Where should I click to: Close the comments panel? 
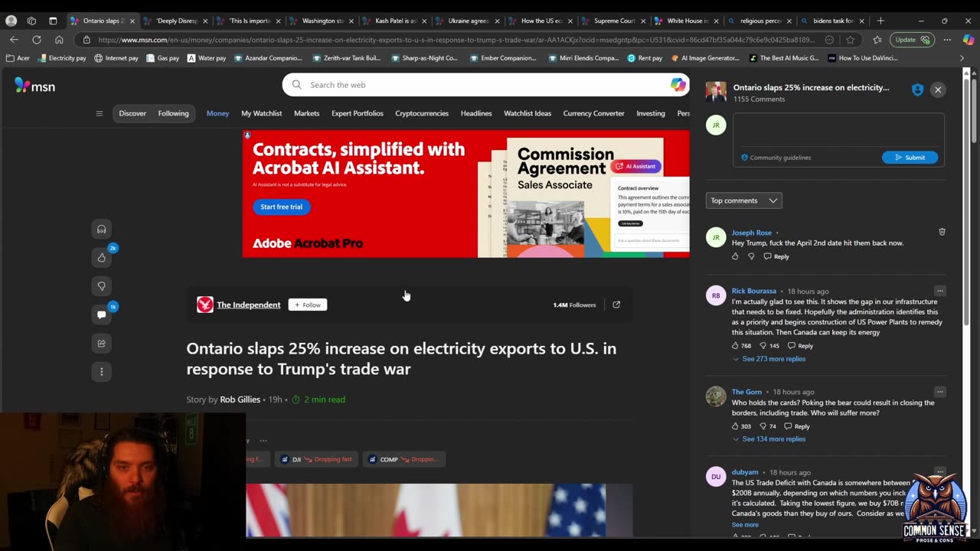[938, 90]
